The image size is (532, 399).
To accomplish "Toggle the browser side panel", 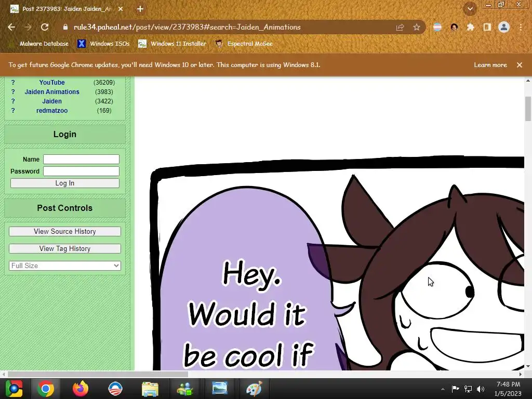I will pos(487,27).
